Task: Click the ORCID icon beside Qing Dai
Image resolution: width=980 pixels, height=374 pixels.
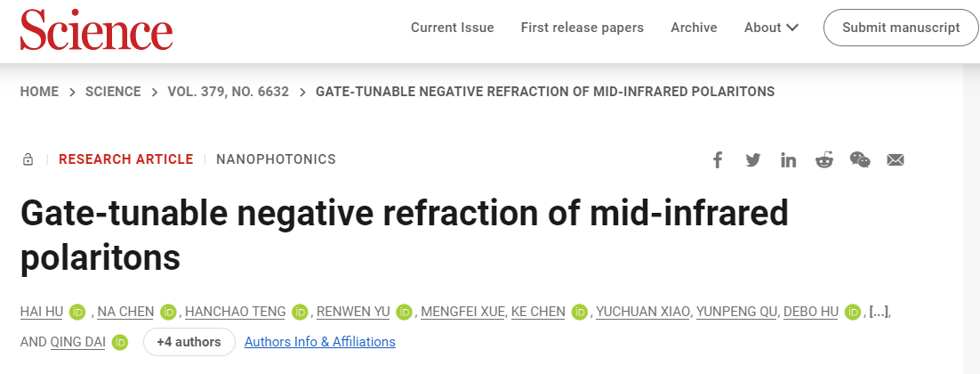Action: pos(120,342)
